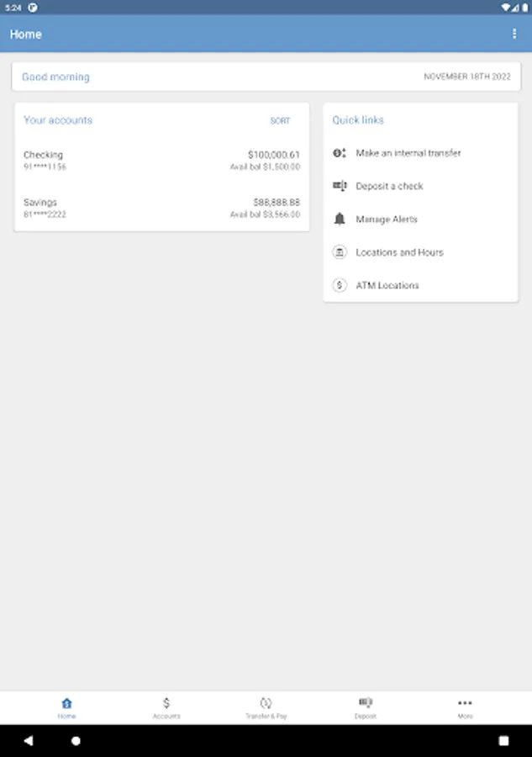Open the Accounts tab
Image resolution: width=532 pixels, height=757 pixels.
(166, 707)
